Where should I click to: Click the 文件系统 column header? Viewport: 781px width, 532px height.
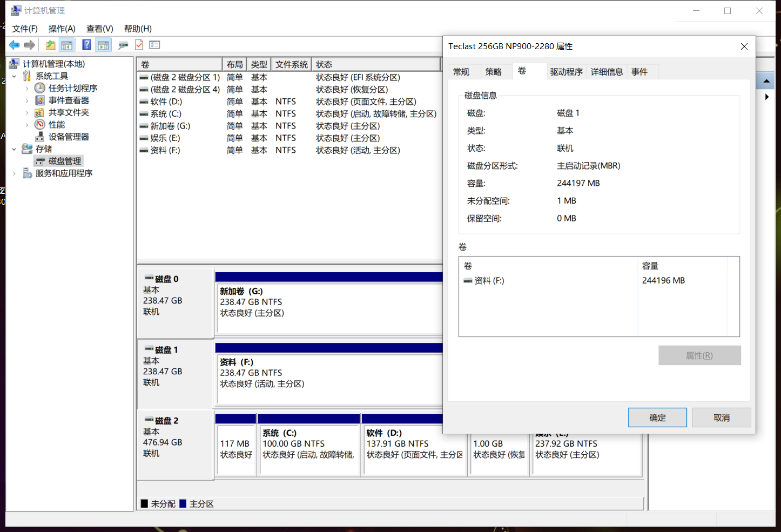click(x=291, y=64)
